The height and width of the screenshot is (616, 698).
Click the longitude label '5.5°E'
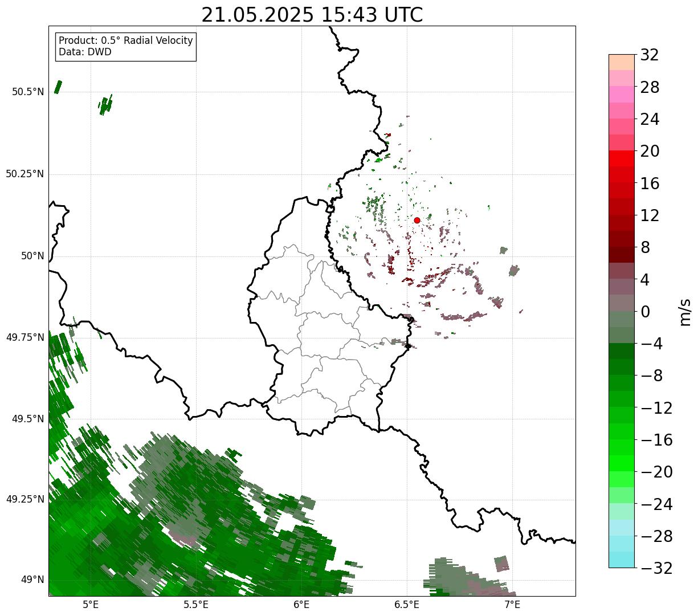click(x=196, y=605)
